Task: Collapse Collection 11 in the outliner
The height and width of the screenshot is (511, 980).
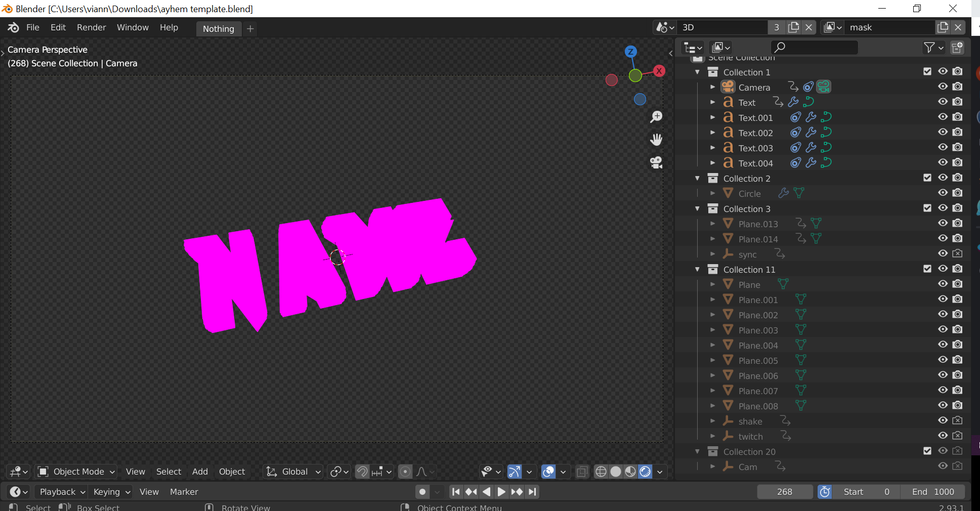Action: coord(698,270)
